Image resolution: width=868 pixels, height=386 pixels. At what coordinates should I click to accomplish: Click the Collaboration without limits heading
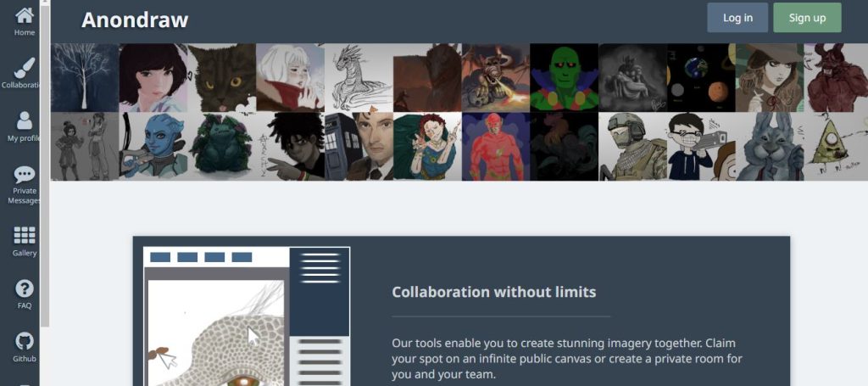[x=494, y=292]
